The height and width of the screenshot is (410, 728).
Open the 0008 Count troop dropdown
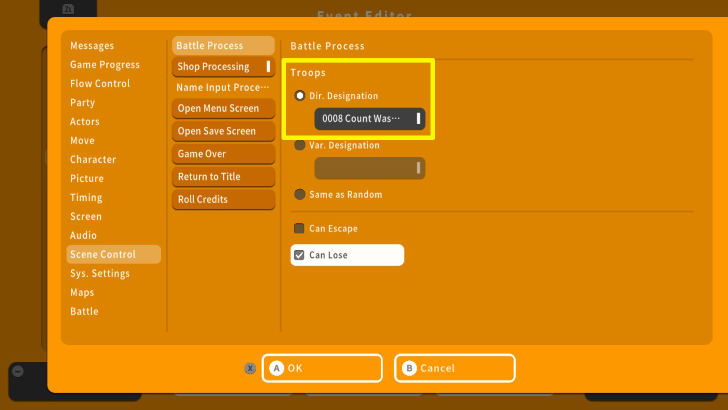370,119
